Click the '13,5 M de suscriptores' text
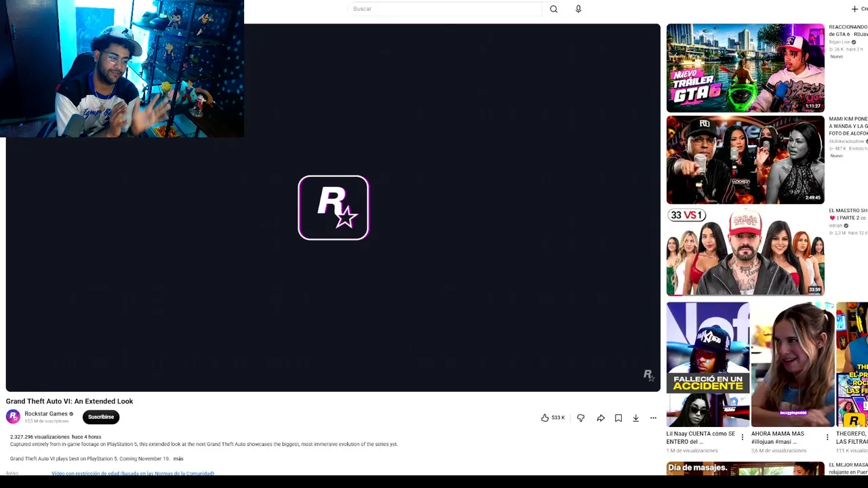Screen dimensions: 868x488 coord(47,422)
